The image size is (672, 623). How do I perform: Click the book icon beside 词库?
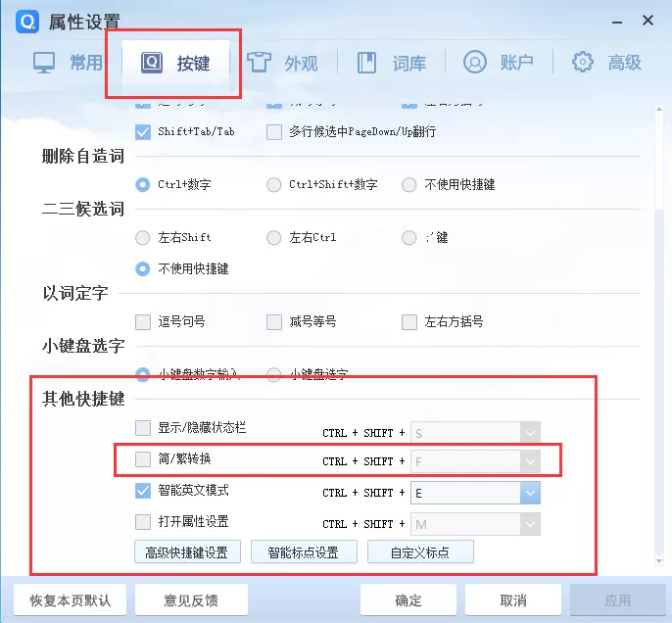(x=366, y=63)
